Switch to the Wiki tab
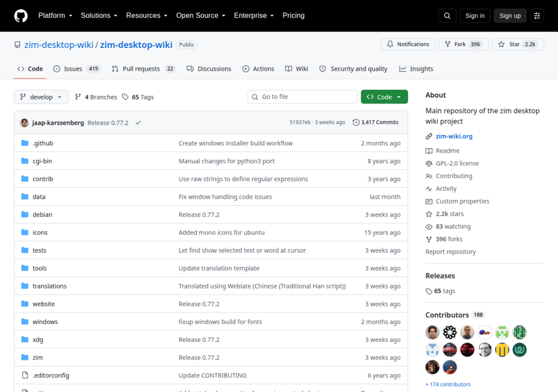The height and width of the screenshot is (392, 558). 296,69
